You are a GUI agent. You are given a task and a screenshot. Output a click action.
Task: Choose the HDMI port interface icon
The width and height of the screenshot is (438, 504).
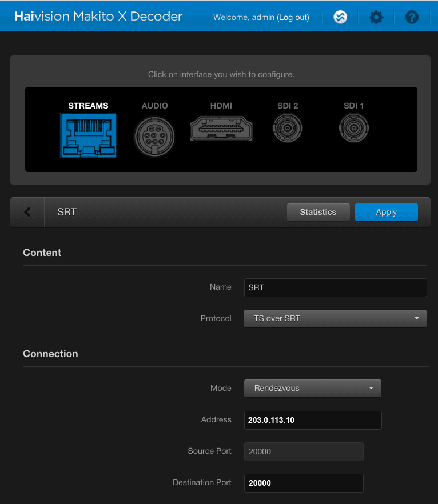click(221, 128)
